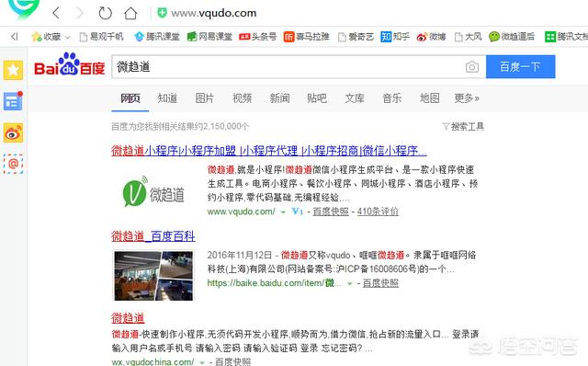
Task: Open the third result titled 微趋道
Action: [x=128, y=317]
